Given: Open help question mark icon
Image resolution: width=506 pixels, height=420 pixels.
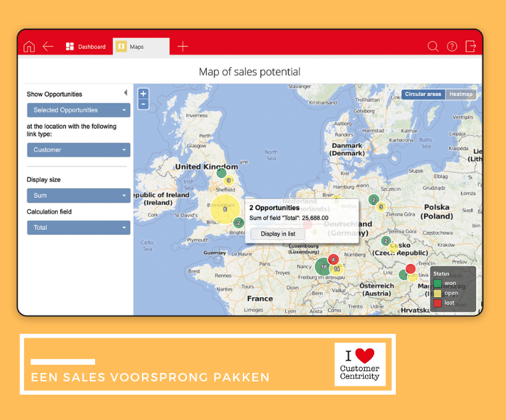Looking at the screenshot, I should point(451,46).
